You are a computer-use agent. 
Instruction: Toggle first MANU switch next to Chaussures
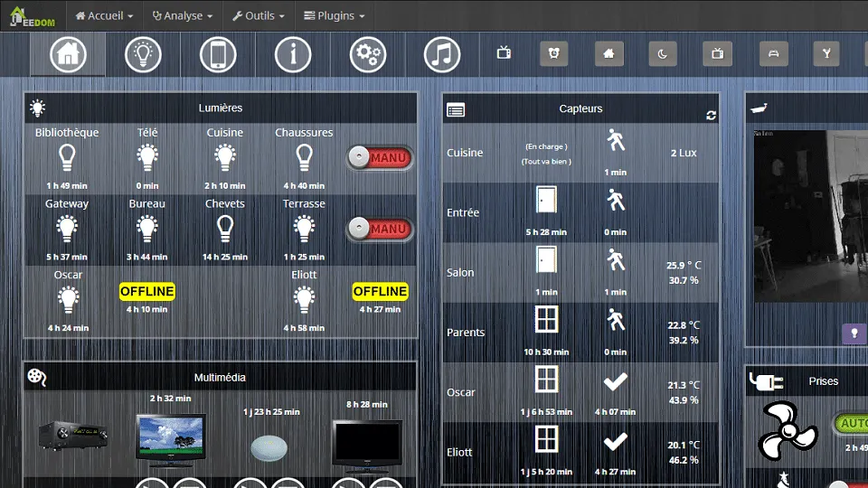380,157
